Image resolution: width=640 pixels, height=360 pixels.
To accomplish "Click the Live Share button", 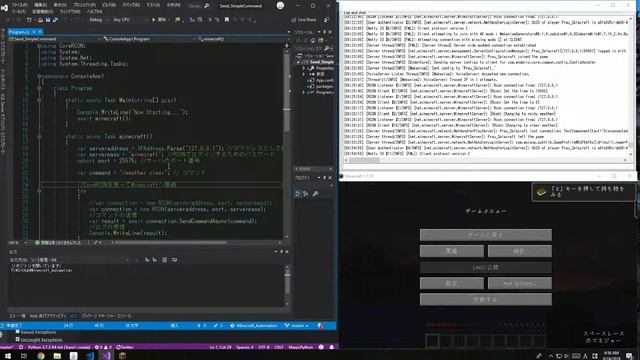I will [x=304, y=20].
